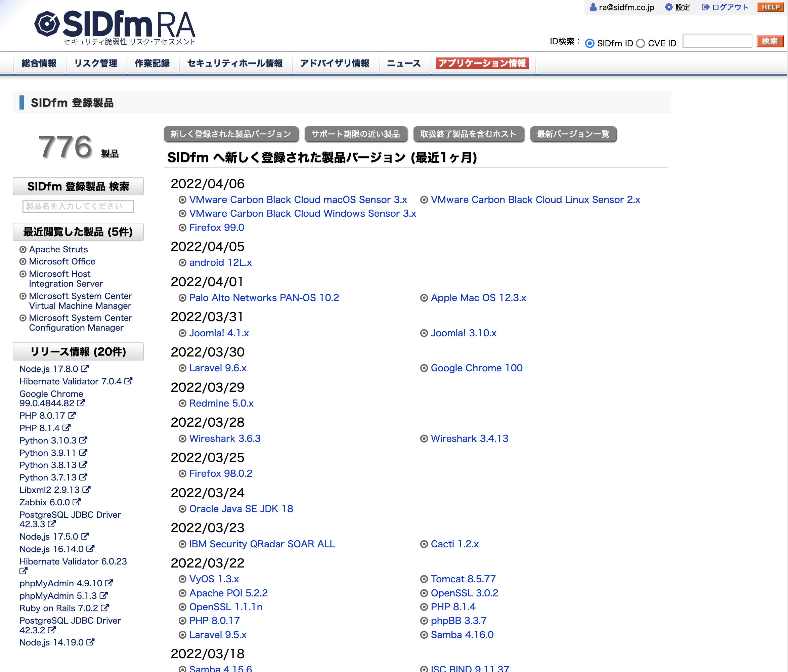The height and width of the screenshot is (672, 788).
Task: Open the OpenSSL 3.0.2 product link
Action: click(464, 593)
